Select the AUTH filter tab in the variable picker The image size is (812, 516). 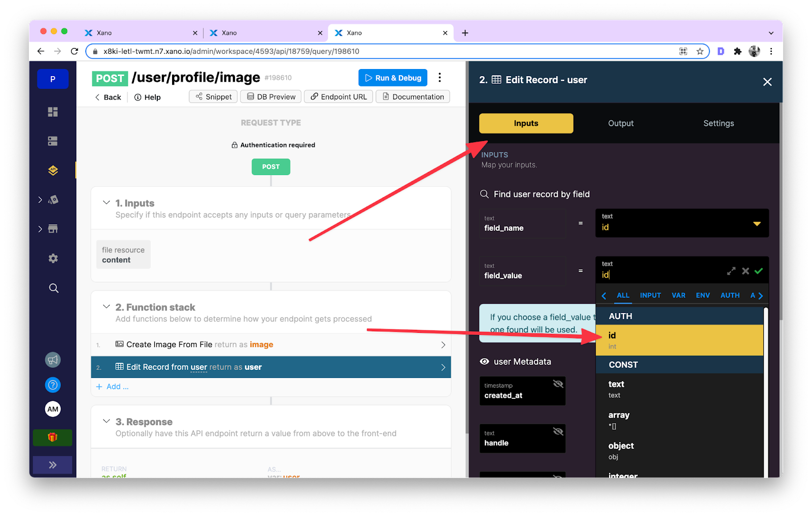tap(730, 295)
